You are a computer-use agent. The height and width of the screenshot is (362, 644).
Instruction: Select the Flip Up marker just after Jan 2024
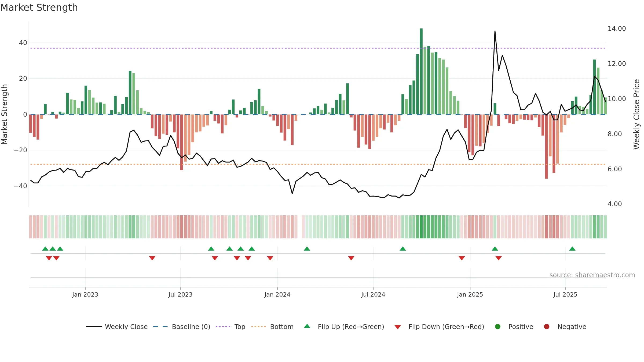coord(307,249)
